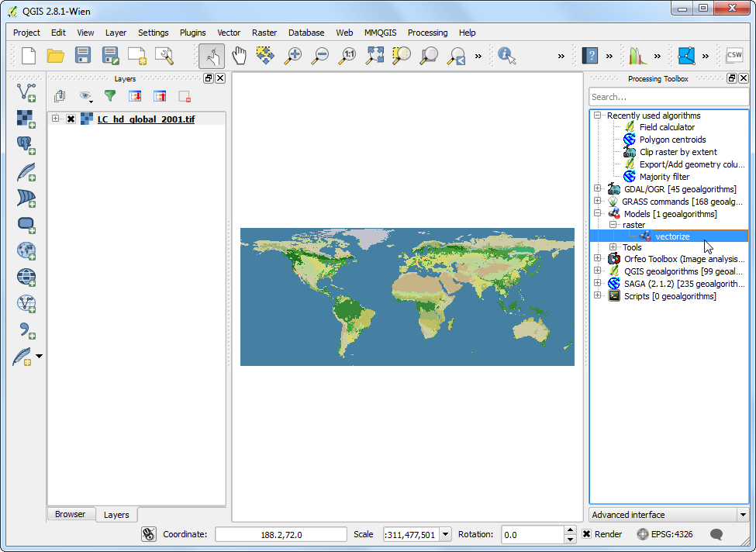Image resolution: width=756 pixels, height=552 pixels.
Task: Save the project using the floppy disk icon
Action: point(83,56)
